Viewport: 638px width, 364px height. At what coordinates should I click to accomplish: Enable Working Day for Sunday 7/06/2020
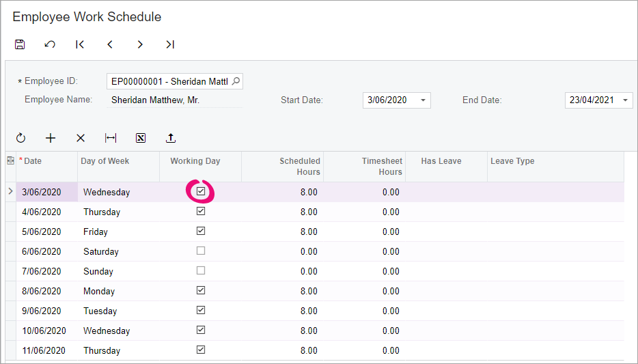(x=201, y=270)
